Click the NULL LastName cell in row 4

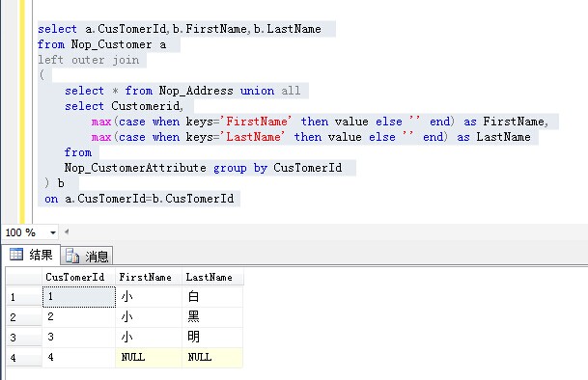[x=212, y=358]
